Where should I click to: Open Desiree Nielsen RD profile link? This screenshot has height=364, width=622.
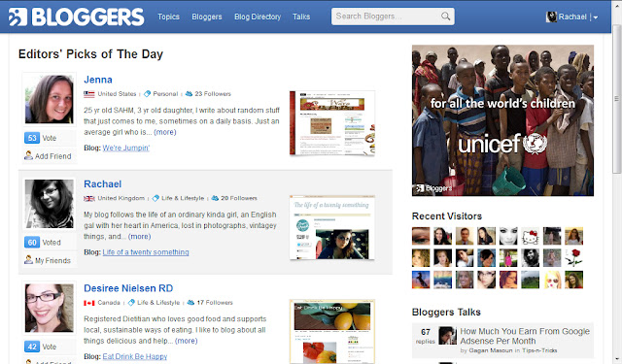[x=128, y=288]
